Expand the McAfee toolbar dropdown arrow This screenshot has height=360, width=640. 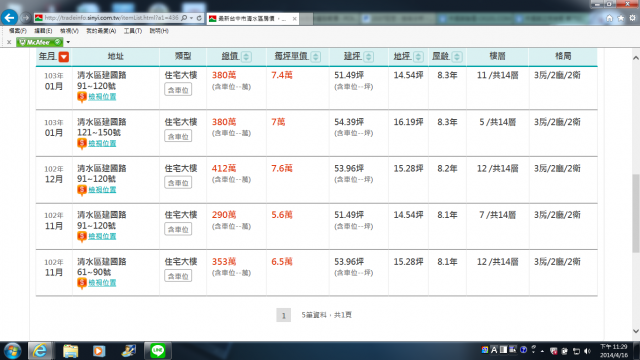coord(68,42)
